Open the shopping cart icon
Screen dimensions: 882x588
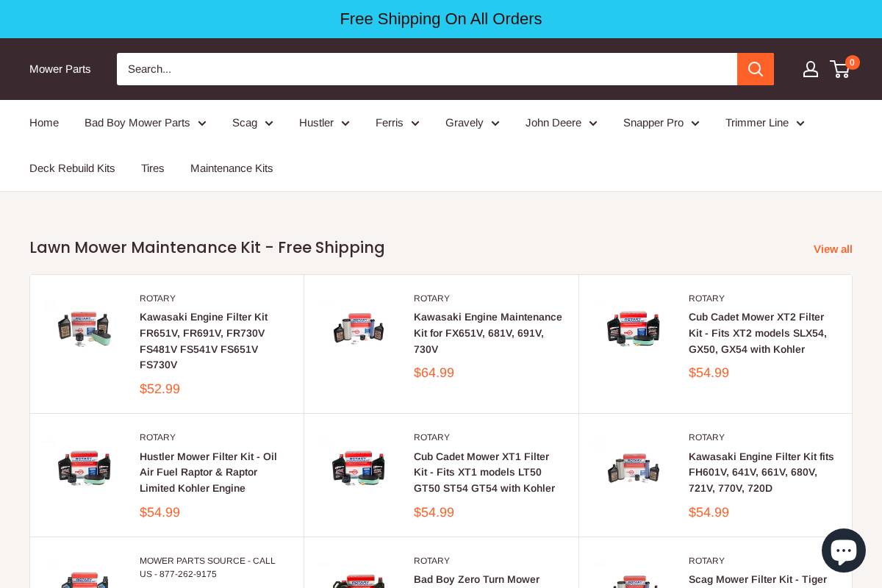click(x=839, y=69)
